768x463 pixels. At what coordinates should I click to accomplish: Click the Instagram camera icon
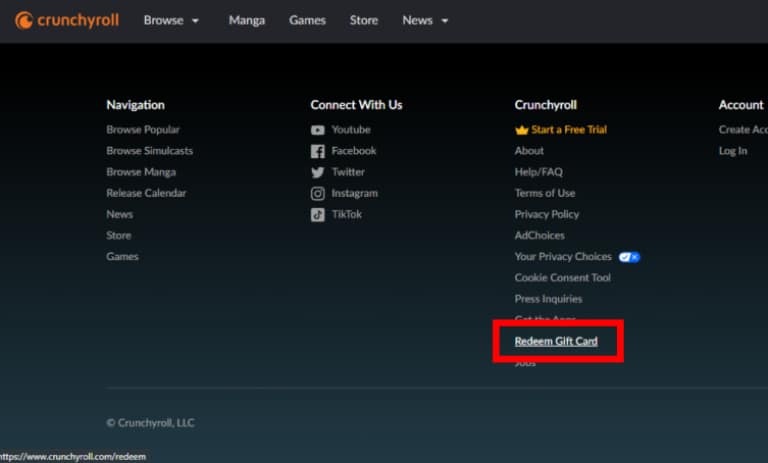click(x=317, y=194)
